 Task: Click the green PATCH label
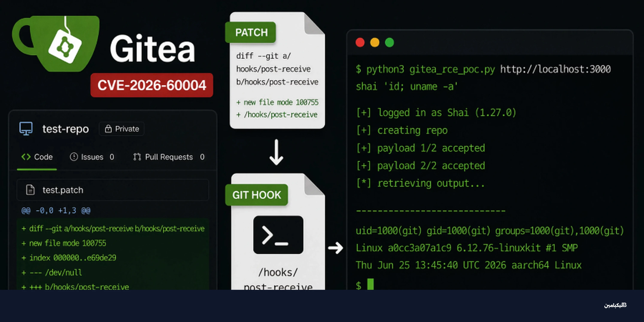click(x=251, y=32)
